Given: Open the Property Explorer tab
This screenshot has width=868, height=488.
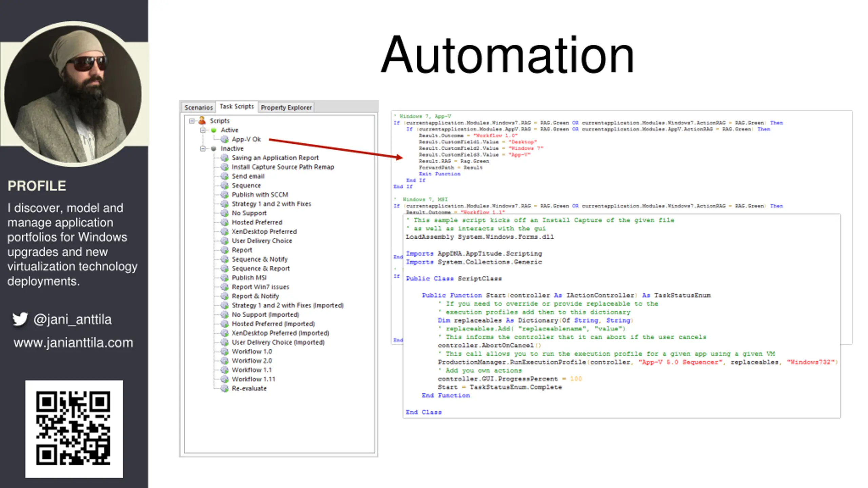Looking at the screenshot, I should pyautogui.click(x=286, y=107).
